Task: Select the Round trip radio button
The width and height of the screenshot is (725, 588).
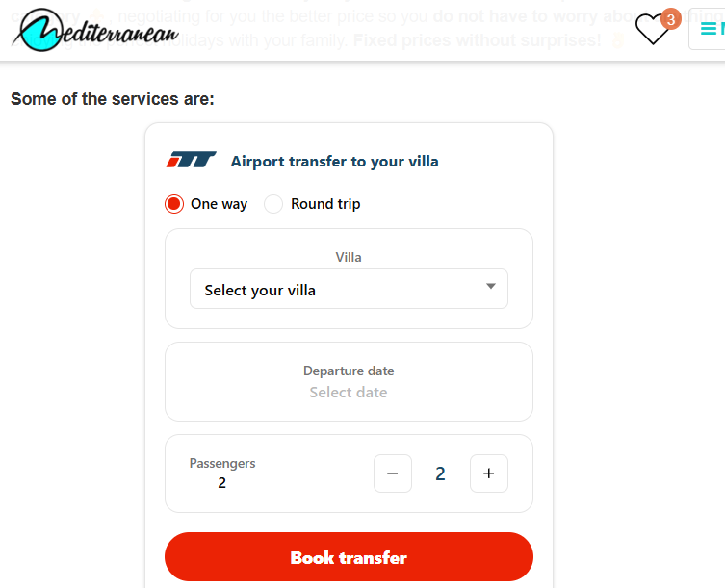Action: point(273,204)
